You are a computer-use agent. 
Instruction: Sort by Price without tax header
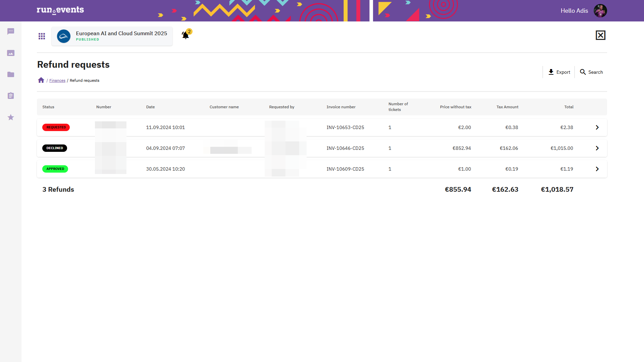click(x=455, y=107)
